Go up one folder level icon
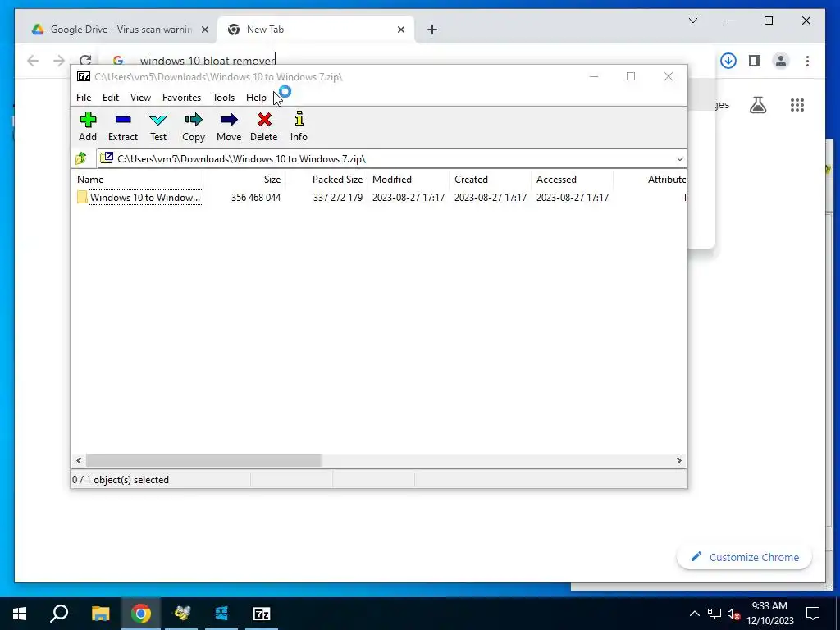The image size is (840, 630). tap(81, 158)
